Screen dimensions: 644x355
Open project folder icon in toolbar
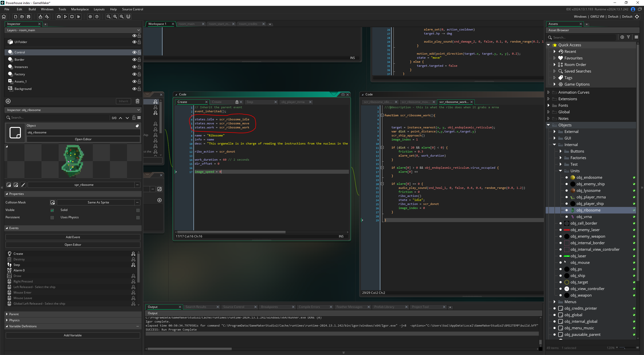[22, 17]
